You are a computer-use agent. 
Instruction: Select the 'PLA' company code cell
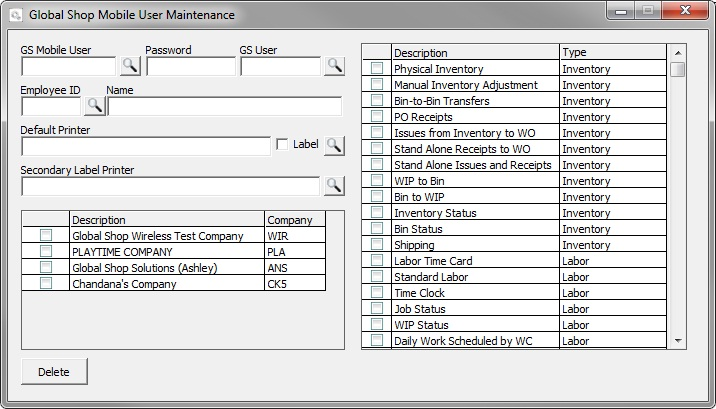pyautogui.click(x=295, y=252)
